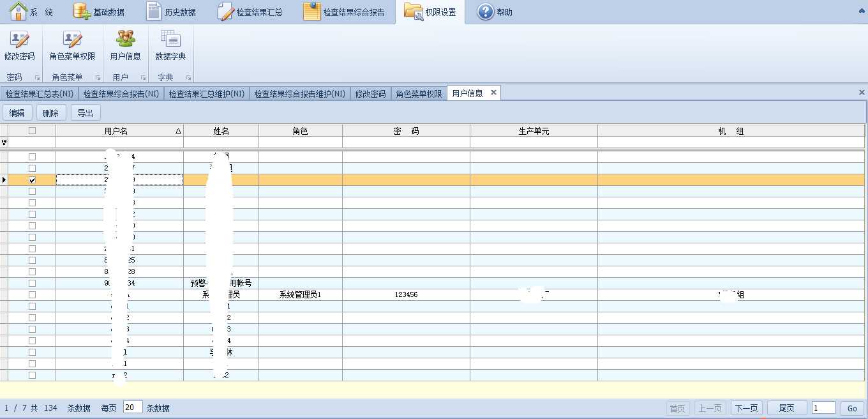868x419 pixels.
Task: Switch to 修改密码 document tab
Action: tap(371, 94)
